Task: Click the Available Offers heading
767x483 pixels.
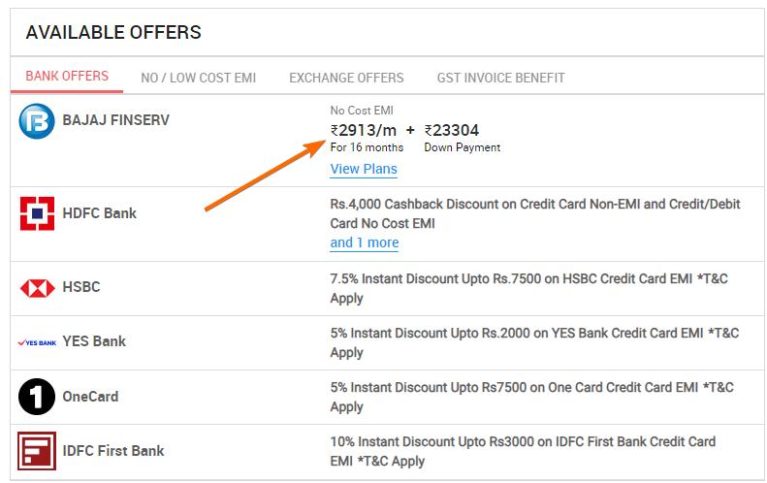Action: (113, 32)
